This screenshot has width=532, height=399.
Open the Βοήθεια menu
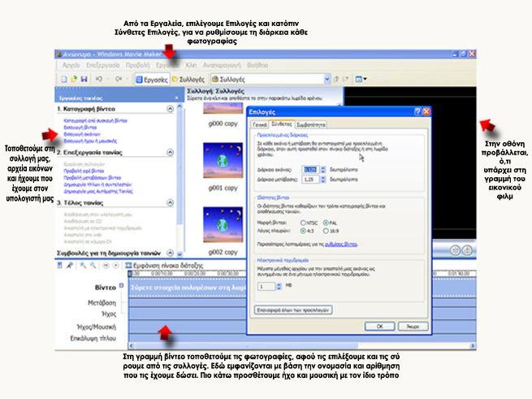pyautogui.click(x=257, y=65)
